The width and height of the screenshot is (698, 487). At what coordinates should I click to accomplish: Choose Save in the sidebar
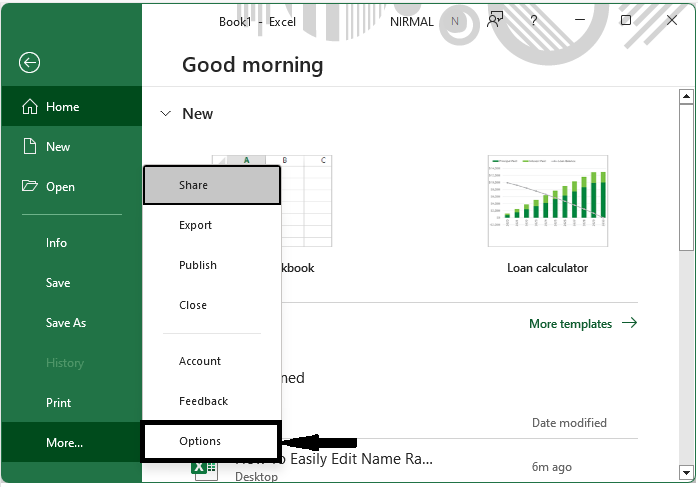pyautogui.click(x=72, y=283)
